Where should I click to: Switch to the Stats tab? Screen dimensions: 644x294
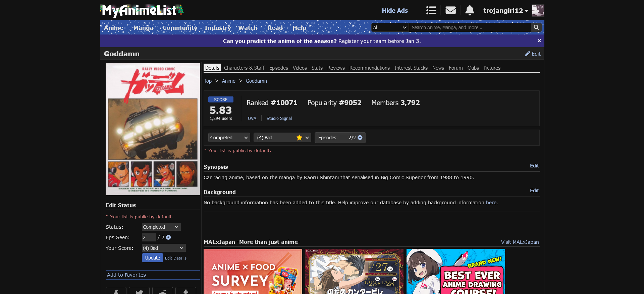tap(317, 68)
